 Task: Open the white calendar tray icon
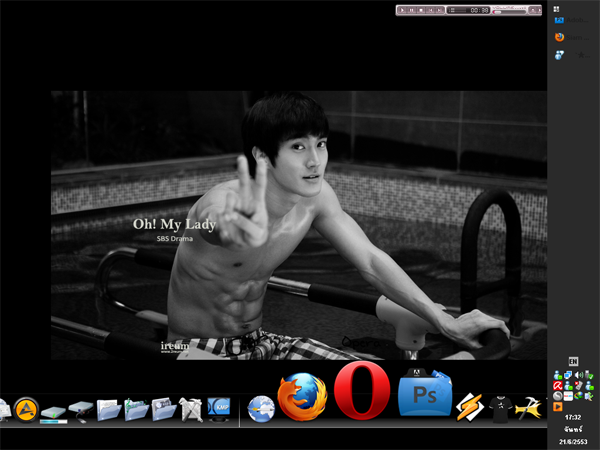(568, 396)
